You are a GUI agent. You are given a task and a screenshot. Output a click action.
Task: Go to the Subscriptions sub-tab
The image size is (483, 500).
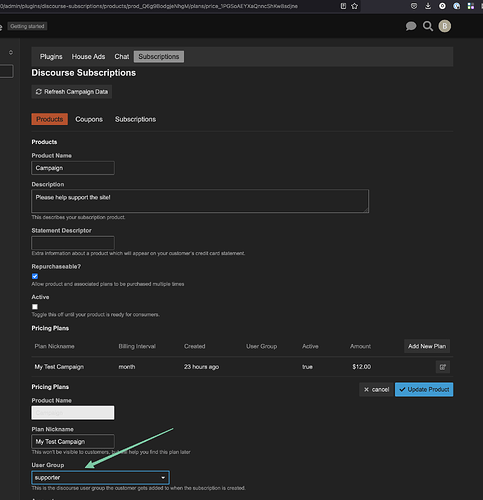(x=135, y=119)
